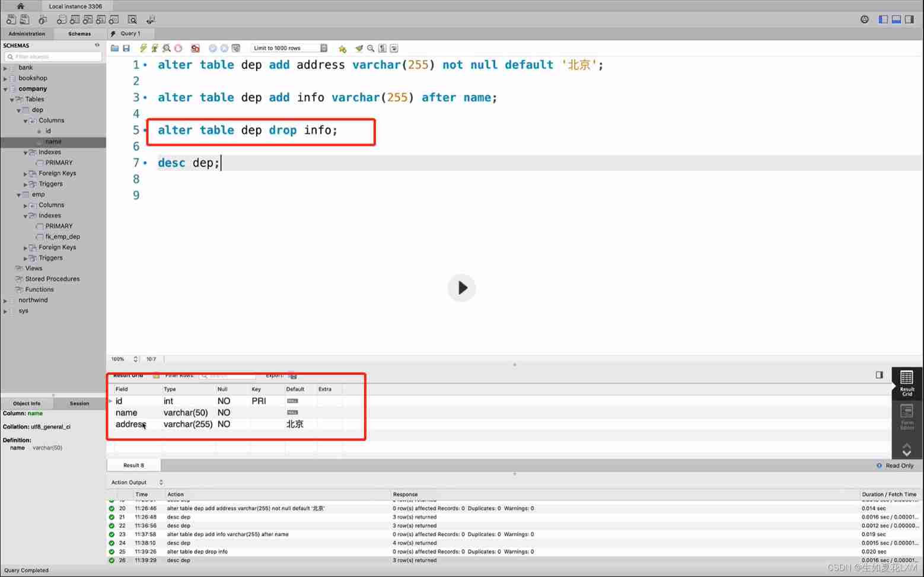924x577 pixels.
Task: Expand Foreign Keys under dep
Action: [25, 174]
